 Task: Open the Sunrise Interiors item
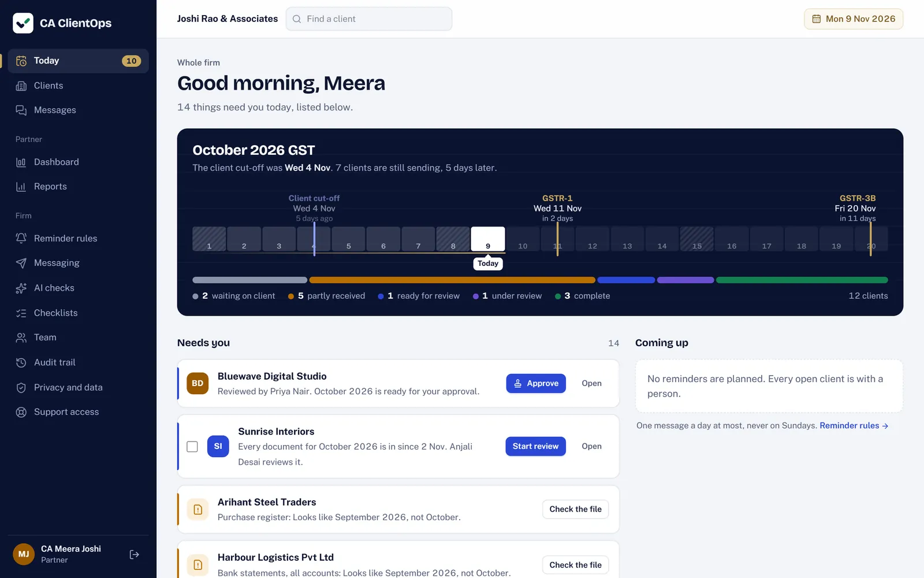(x=591, y=446)
